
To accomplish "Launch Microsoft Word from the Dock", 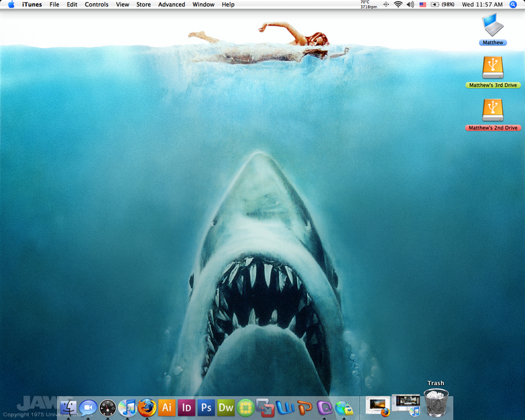I will pos(285,408).
